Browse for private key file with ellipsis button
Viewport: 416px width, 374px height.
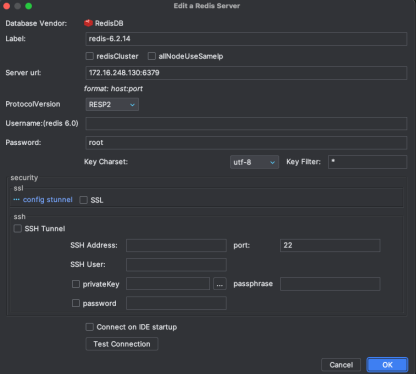(220, 284)
